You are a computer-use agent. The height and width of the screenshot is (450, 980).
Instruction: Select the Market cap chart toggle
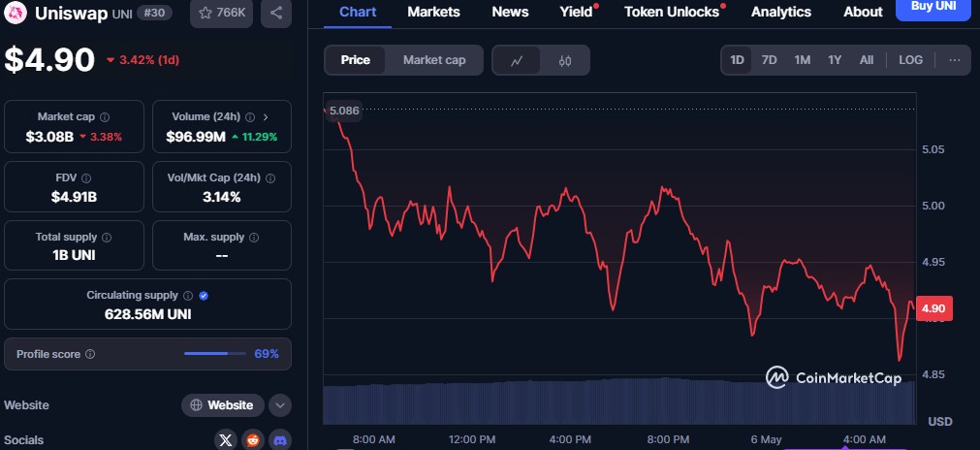pos(434,60)
